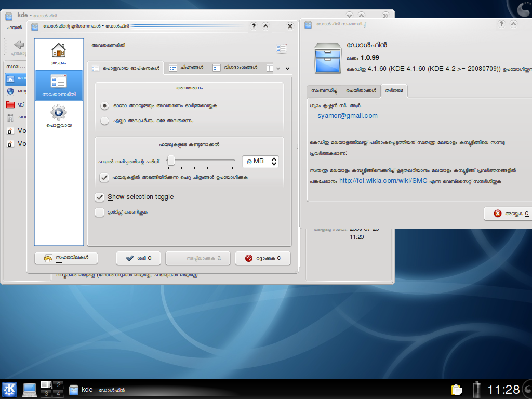Viewport: 532px width, 399px height.
Task: Shade the About Dolphin dialog with up arrow
Action: point(514,24)
